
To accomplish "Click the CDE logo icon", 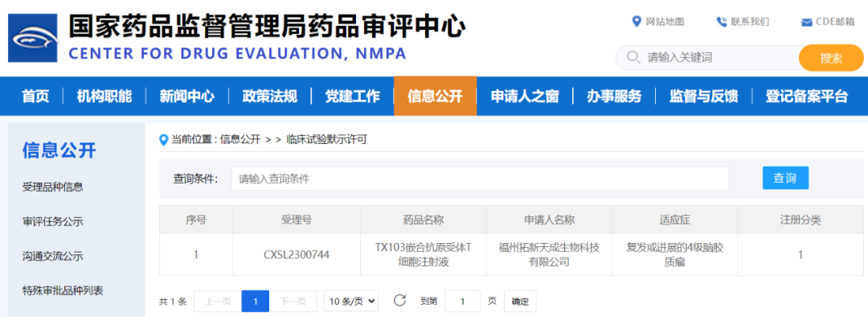I will click(33, 39).
